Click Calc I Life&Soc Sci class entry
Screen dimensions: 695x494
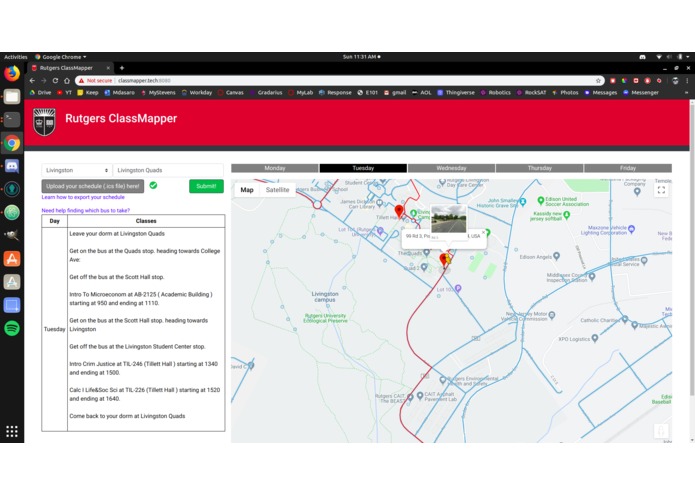pyautogui.click(x=144, y=394)
